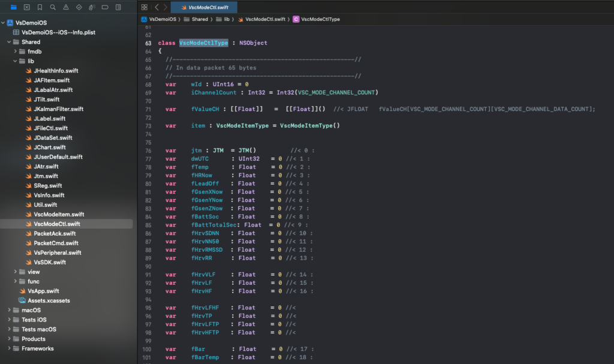Collapse the Shared folder
This screenshot has width=614, height=364.
pos(8,42)
